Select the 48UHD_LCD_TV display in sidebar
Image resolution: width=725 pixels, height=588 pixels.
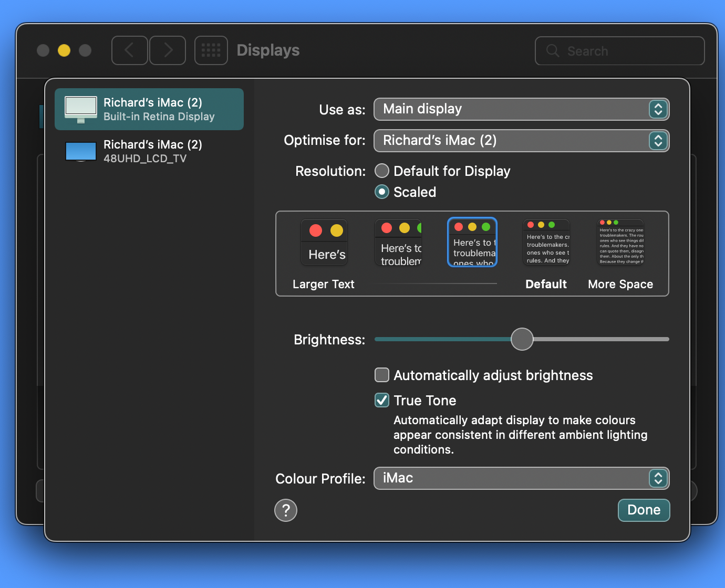click(x=149, y=151)
